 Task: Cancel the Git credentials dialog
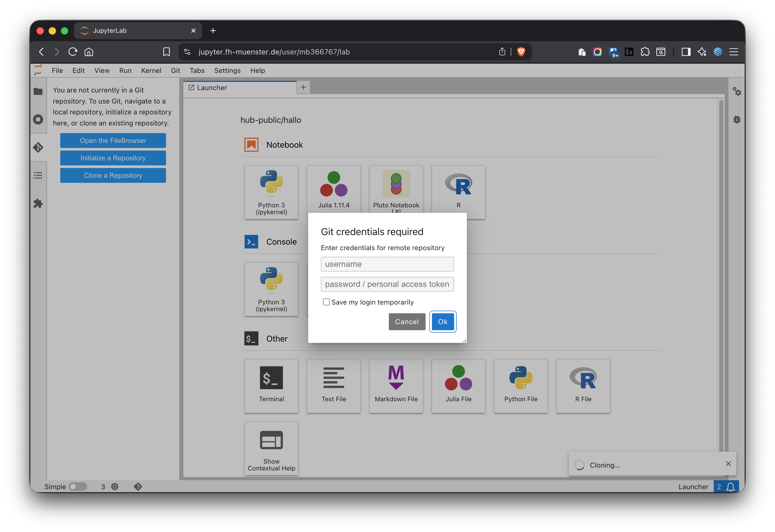point(407,322)
